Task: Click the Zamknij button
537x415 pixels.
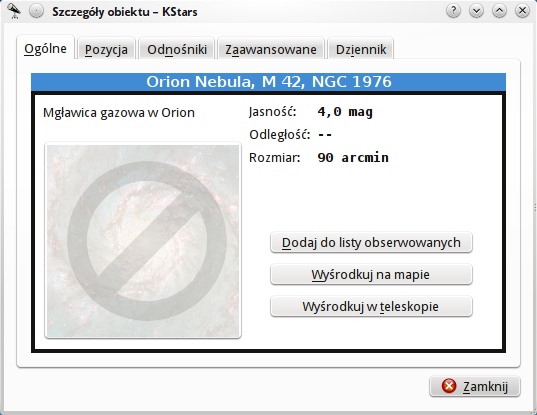Action: click(475, 386)
